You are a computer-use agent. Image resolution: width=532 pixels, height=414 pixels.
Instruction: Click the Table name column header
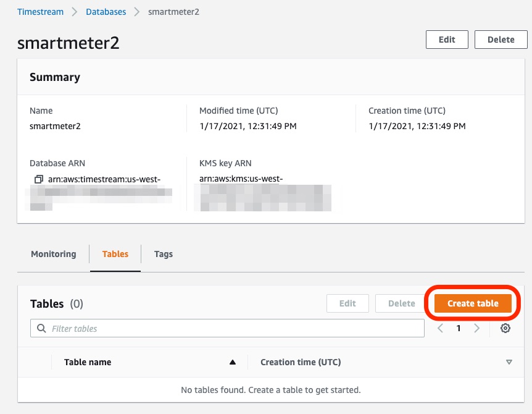[x=87, y=362]
